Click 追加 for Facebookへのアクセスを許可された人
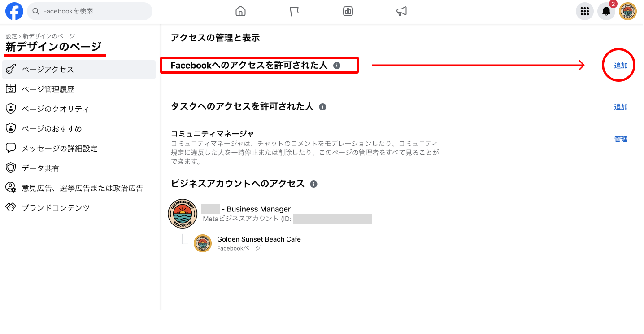The width and height of the screenshot is (644, 334). pyautogui.click(x=621, y=66)
